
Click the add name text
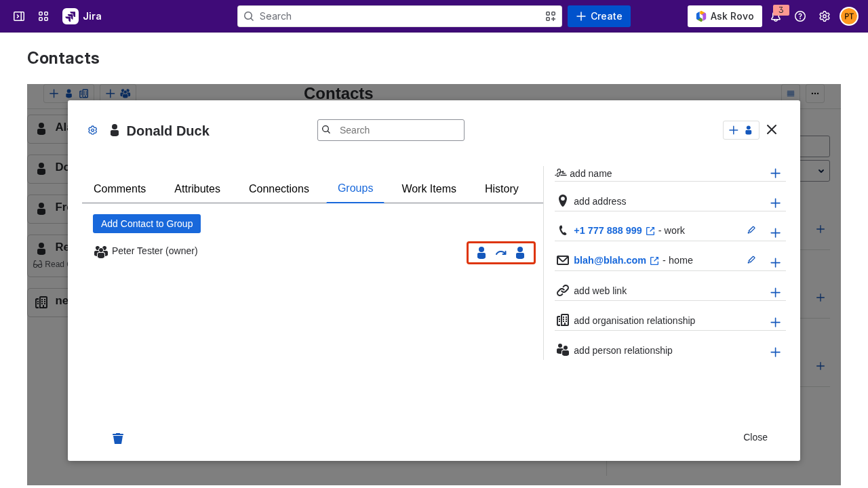pos(591,174)
